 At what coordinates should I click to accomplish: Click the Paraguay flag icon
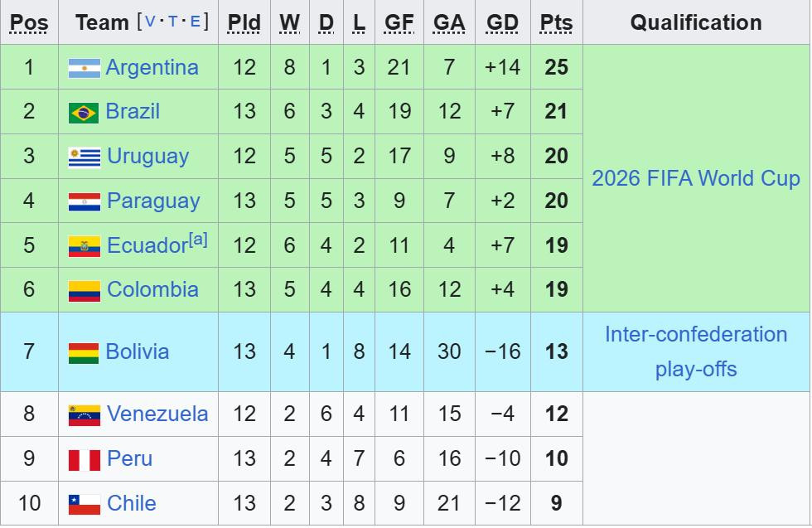click(x=84, y=201)
